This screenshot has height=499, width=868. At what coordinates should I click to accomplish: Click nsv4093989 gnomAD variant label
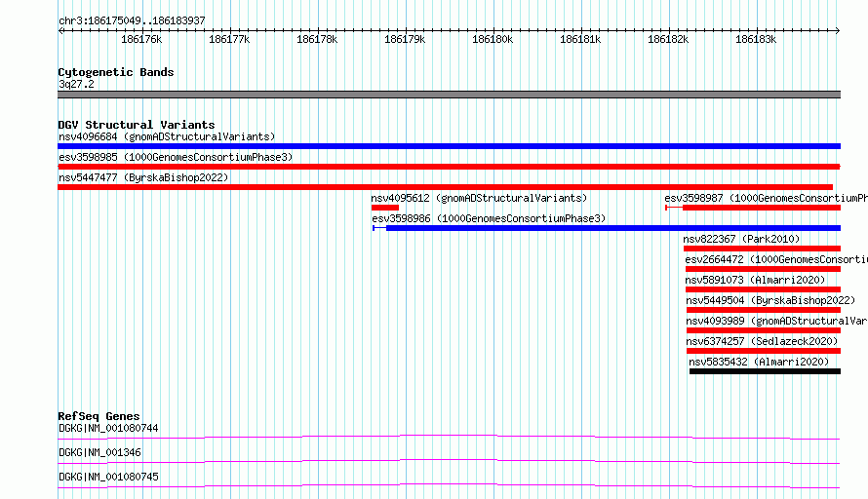pos(776,321)
